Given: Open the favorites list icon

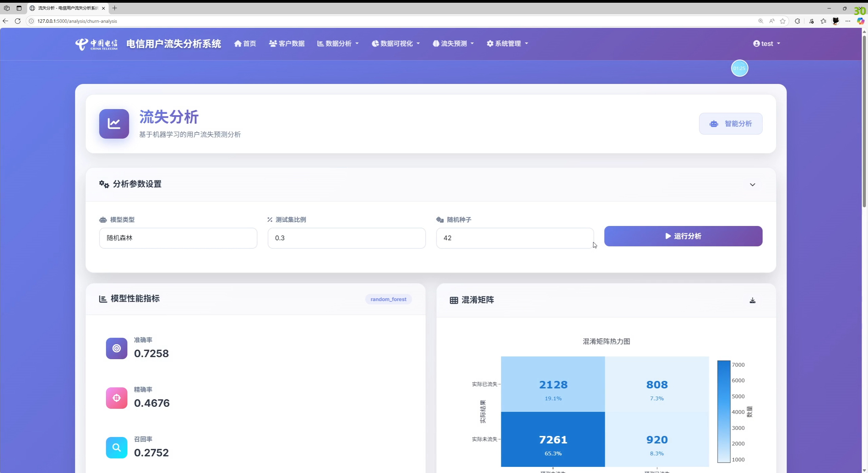Looking at the screenshot, I should [823, 21].
